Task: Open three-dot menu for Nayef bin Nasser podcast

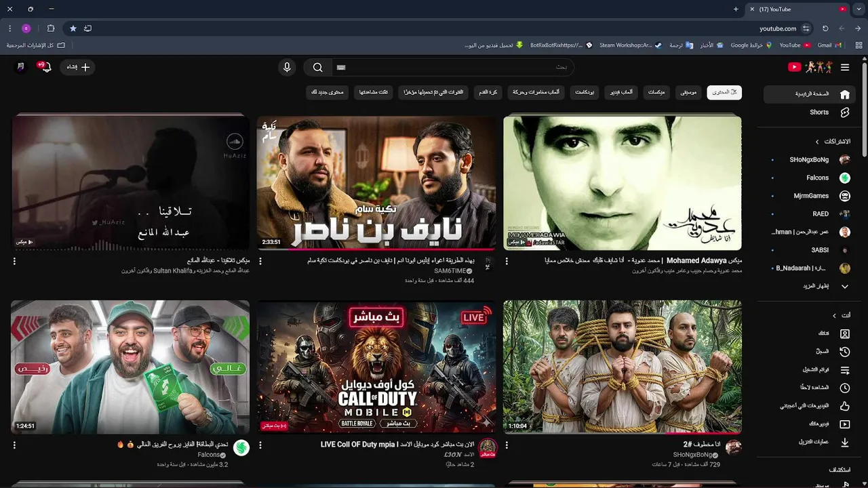Action: click(260, 261)
